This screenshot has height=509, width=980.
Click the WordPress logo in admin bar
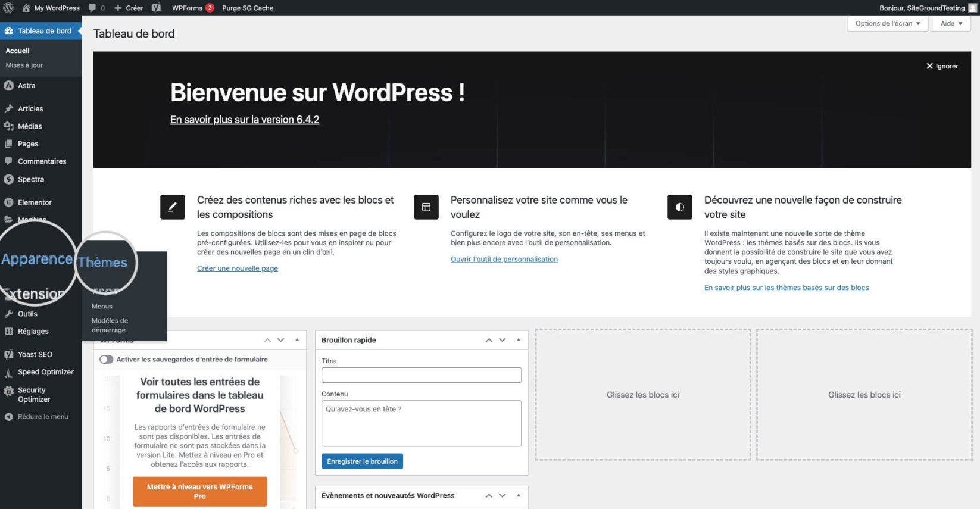[x=8, y=8]
